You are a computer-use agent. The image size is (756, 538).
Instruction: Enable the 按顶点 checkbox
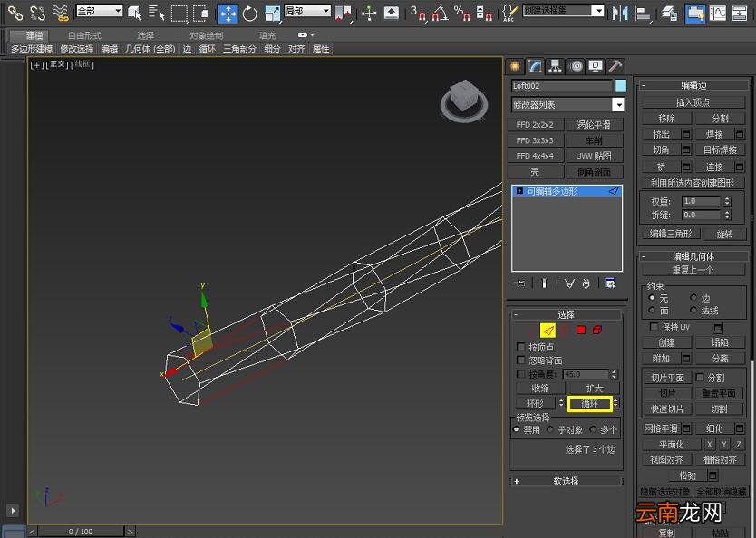tap(520, 347)
